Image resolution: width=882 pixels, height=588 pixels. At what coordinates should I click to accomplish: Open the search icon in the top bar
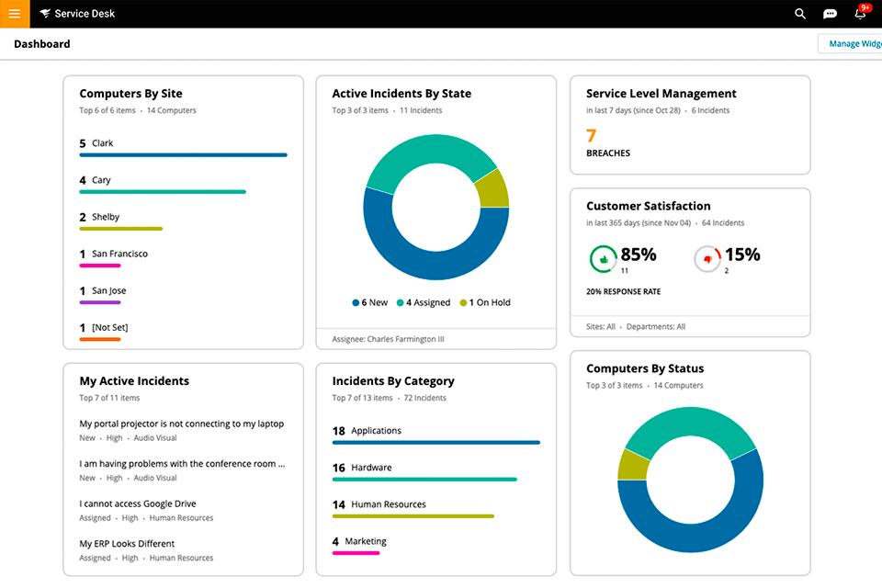799,13
